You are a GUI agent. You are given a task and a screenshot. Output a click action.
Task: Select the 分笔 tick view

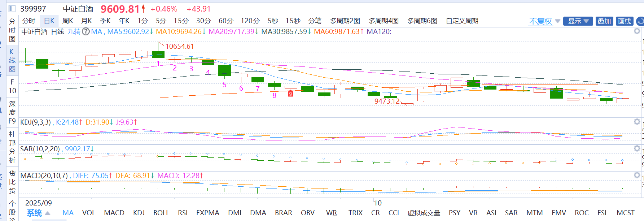tap(315, 21)
